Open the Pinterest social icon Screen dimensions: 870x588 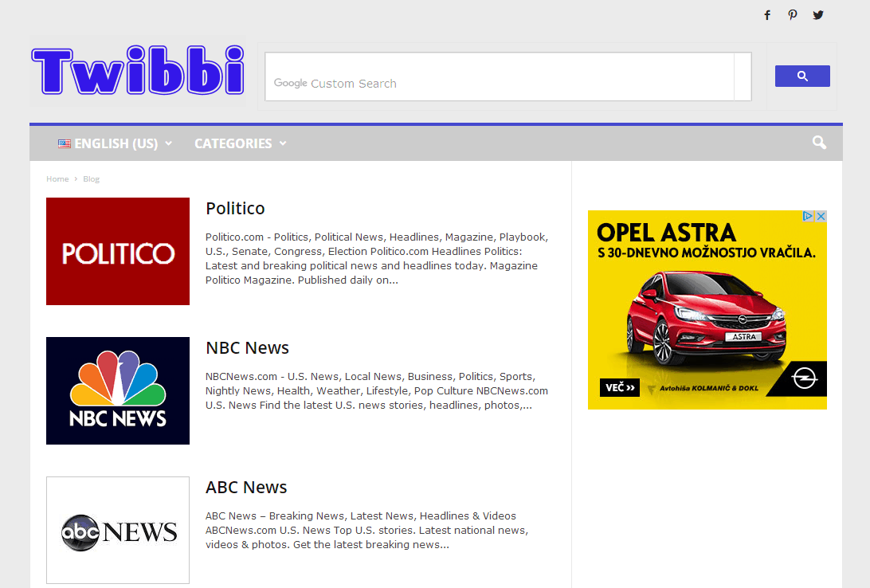793,15
